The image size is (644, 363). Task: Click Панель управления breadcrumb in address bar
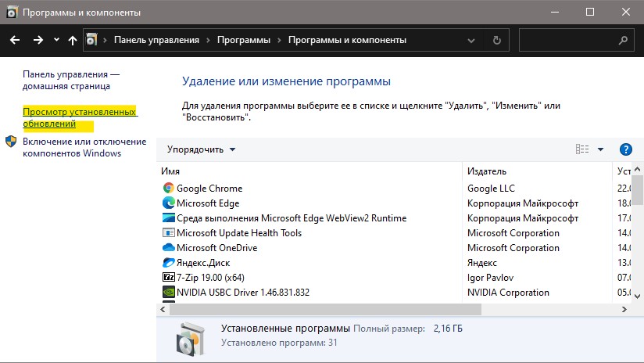156,40
